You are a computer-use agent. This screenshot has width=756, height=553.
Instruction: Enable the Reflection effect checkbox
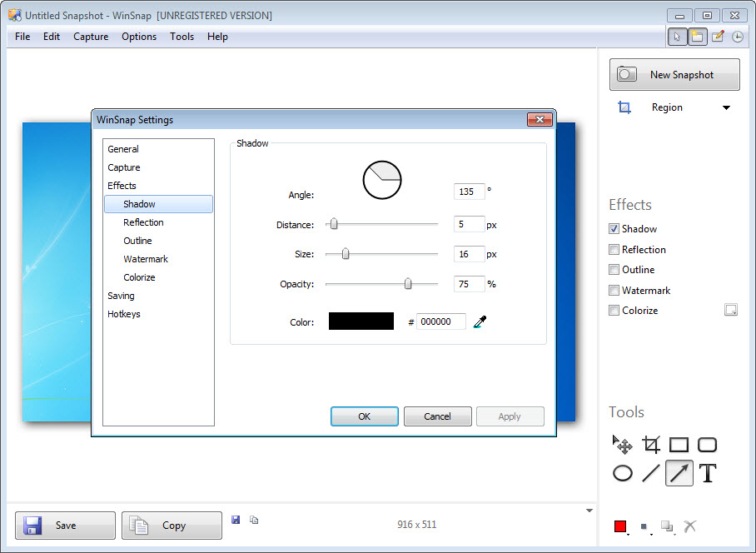pos(614,250)
